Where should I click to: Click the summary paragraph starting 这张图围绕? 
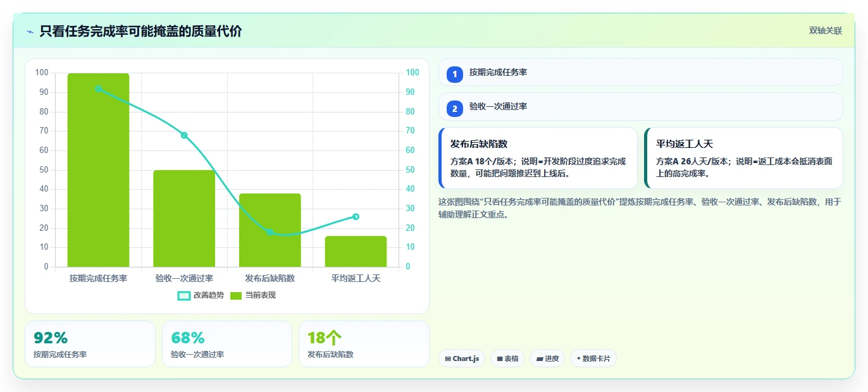640,208
